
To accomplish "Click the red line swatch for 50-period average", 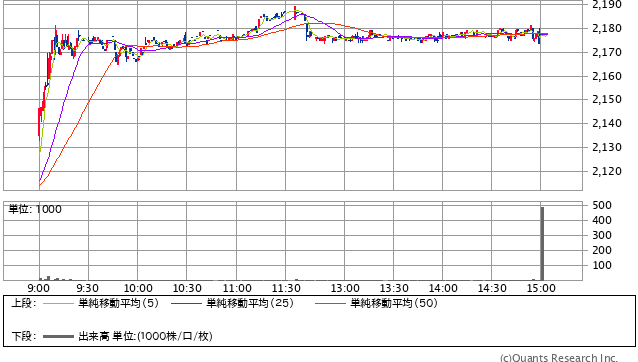I will click(330, 303).
